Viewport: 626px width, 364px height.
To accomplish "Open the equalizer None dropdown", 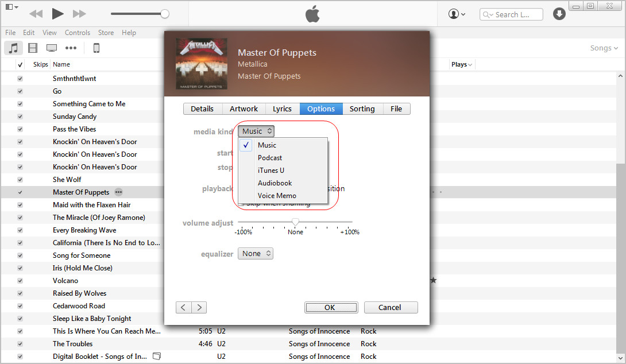I will pyautogui.click(x=256, y=254).
